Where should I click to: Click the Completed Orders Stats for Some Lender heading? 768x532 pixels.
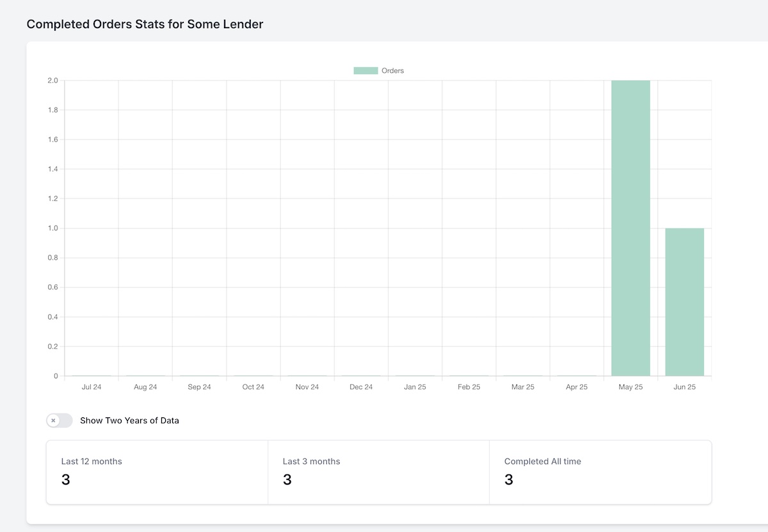tap(145, 24)
